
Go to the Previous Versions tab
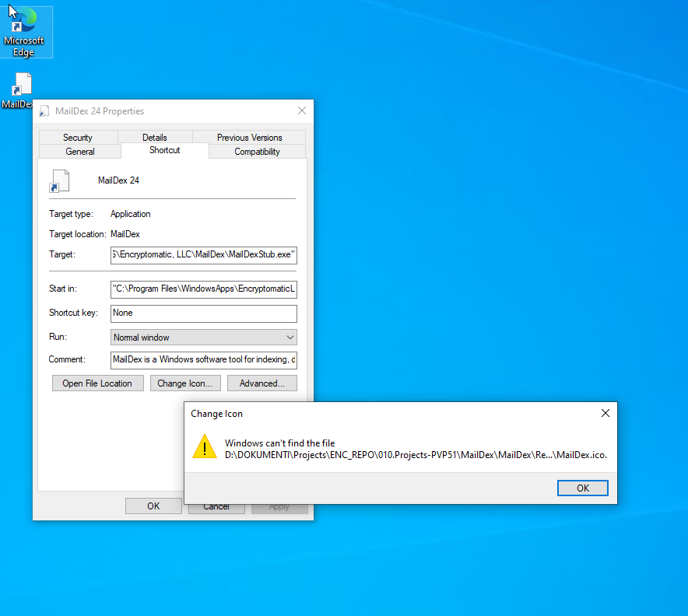[x=249, y=138]
